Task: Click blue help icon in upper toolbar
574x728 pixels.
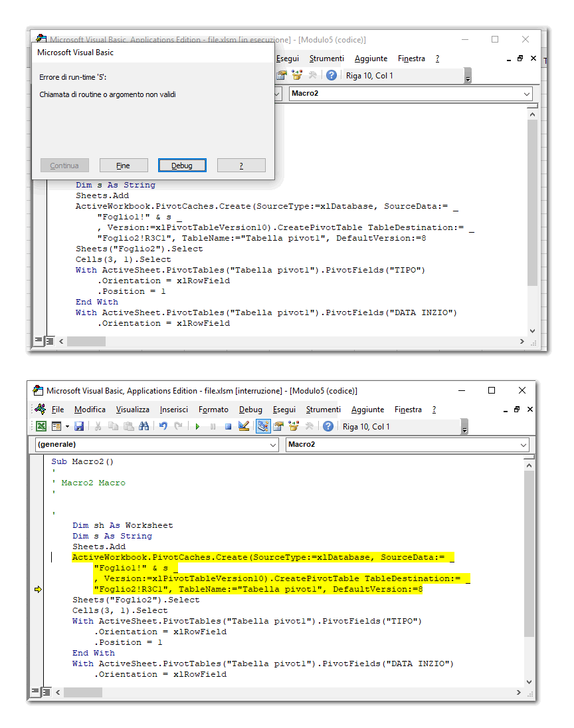Action: 332,75
